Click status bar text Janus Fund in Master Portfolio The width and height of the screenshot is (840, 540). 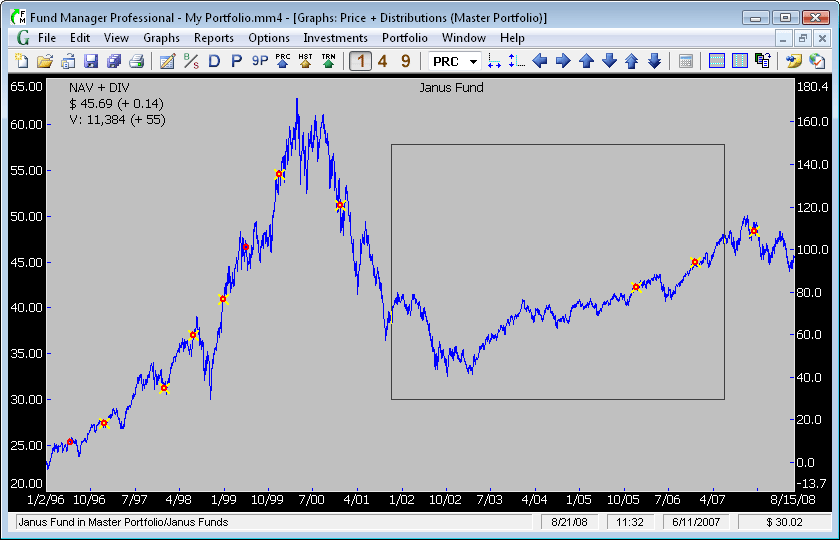point(123,522)
